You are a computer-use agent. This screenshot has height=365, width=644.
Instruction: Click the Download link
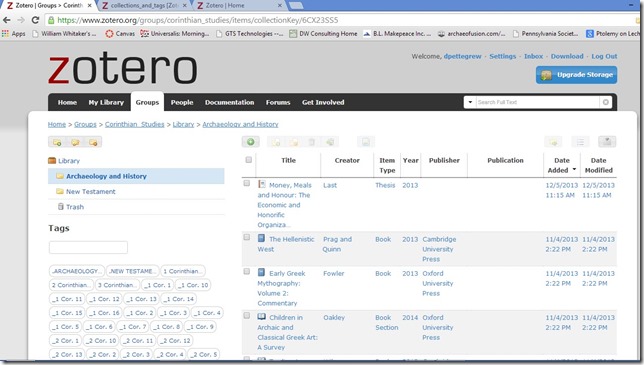click(567, 56)
